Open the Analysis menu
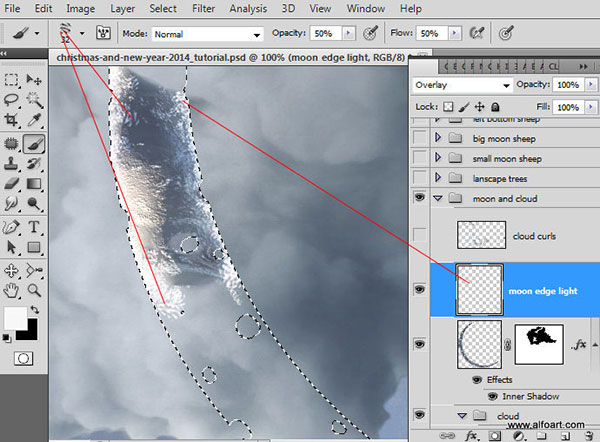This screenshot has width=600, height=442. (x=248, y=8)
